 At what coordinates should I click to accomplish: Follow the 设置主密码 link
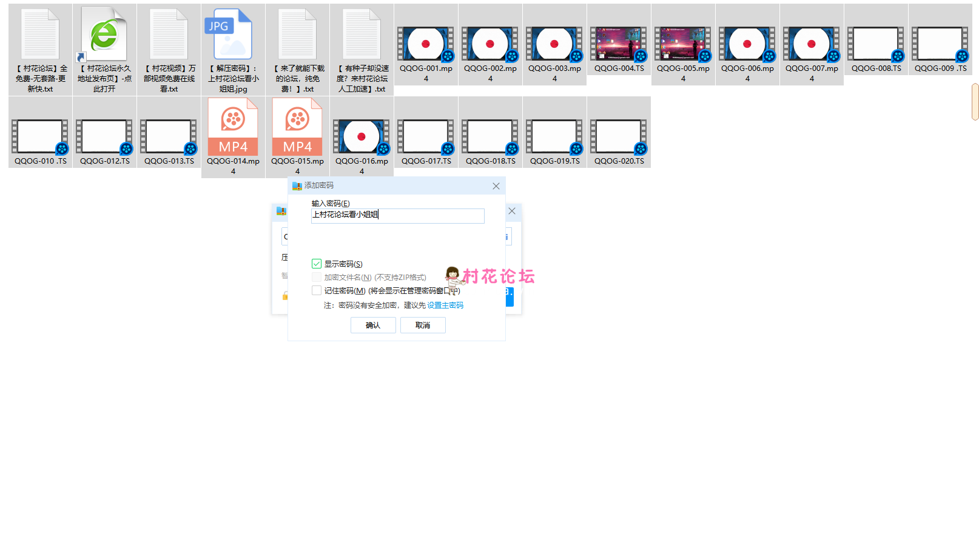click(445, 305)
